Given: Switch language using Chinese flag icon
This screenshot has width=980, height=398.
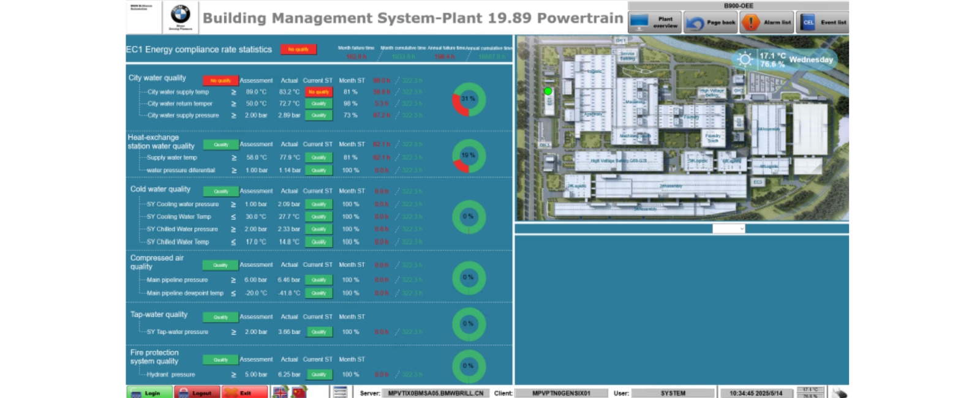Looking at the screenshot, I should tap(299, 392).
